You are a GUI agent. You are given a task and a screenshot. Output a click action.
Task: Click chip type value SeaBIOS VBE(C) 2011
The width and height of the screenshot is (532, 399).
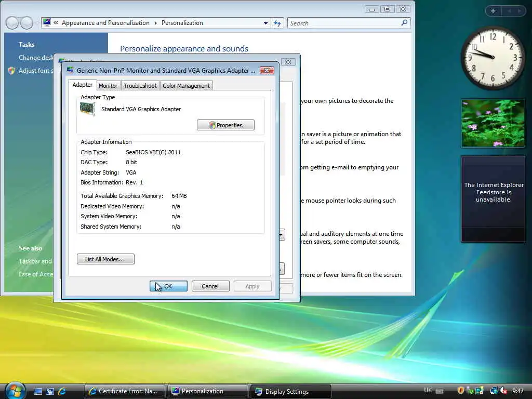coord(153,152)
